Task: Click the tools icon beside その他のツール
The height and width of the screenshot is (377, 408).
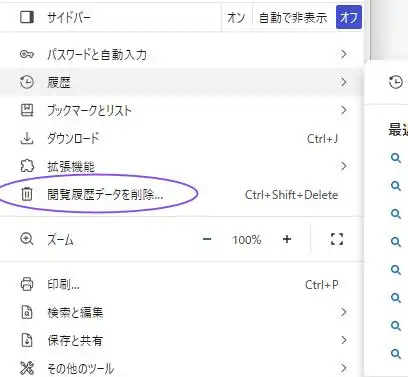Action: click(x=27, y=368)
